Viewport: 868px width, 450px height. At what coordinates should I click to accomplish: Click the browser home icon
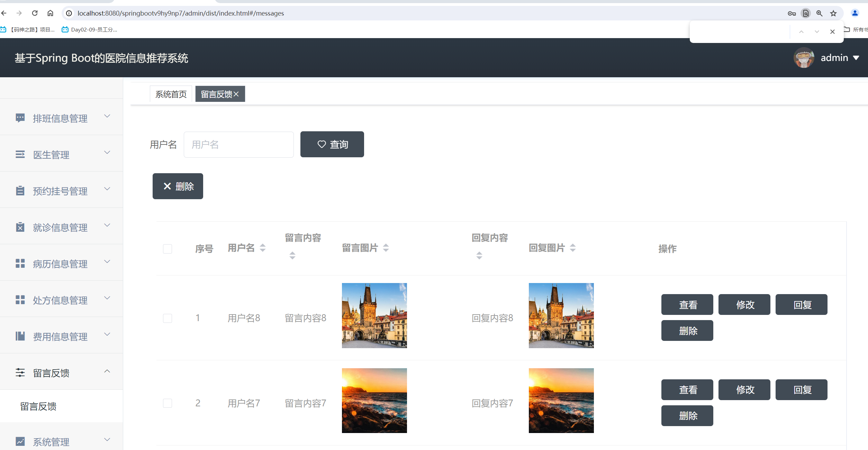(50, 13)
